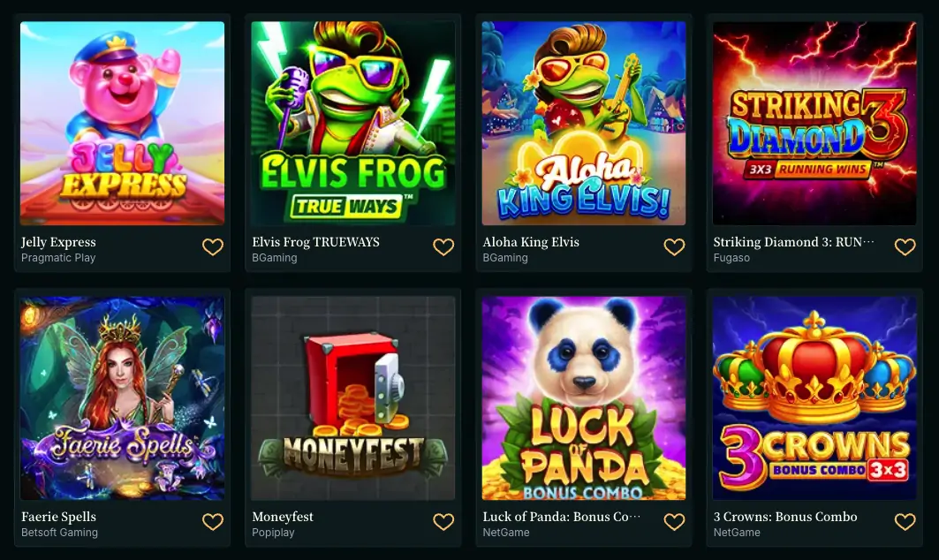
Task: Click the heart icon beside Striking Diamond 3
Action: [905, 246]
